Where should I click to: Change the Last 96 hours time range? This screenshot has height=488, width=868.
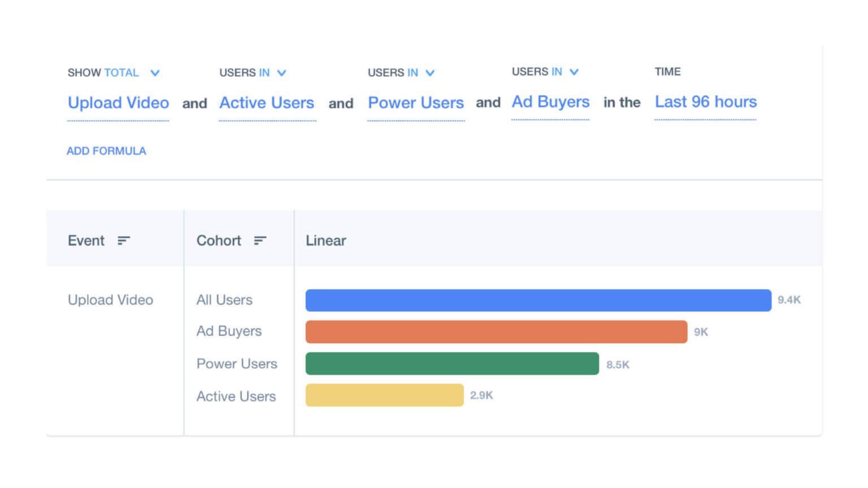click(x=705, y=102)
